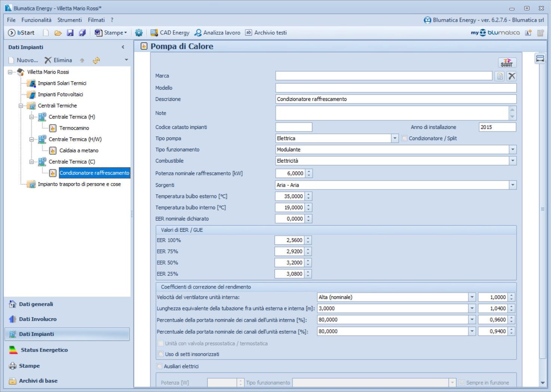The height and width of the screenshot is (392, 551).
Task: Open the Funzionalità menu
Action: click(x=36, y=20)
